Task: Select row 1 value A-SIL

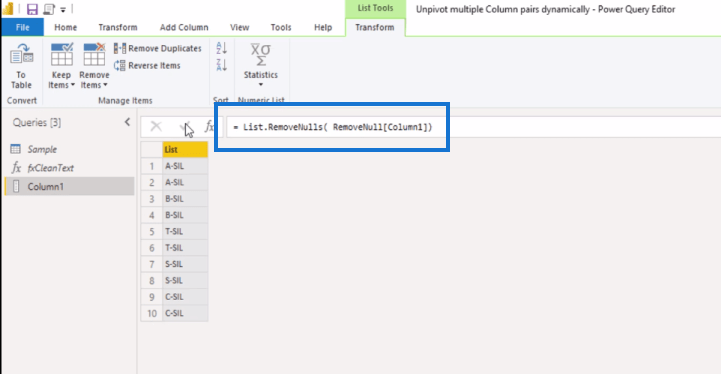Action: pos(185,166)
